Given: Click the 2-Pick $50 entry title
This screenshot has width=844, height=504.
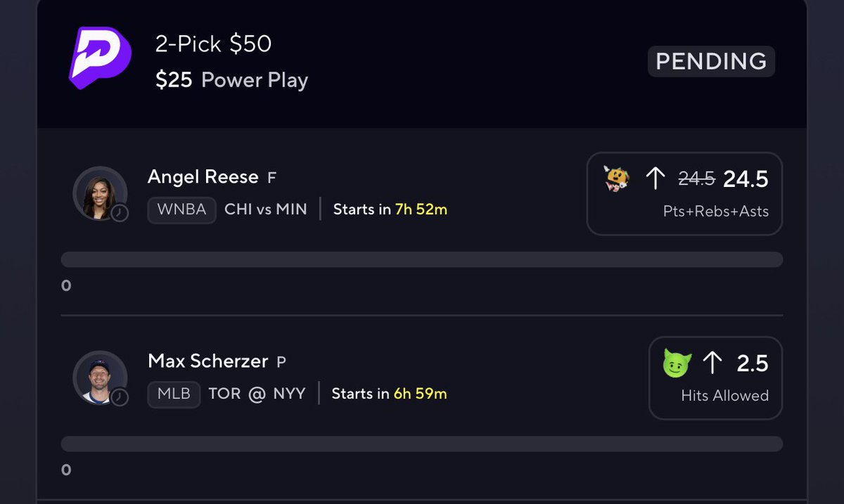Looking at the screenshot, I should coord(214,44).
